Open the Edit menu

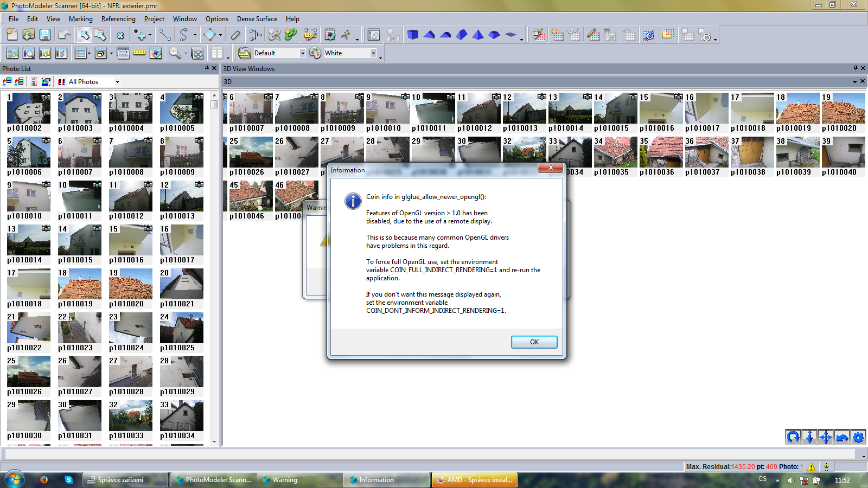point(33,19)
